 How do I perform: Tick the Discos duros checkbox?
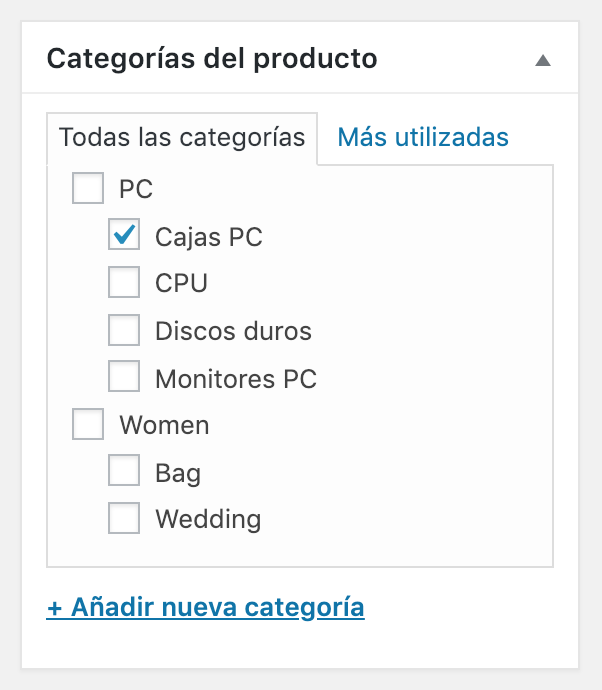(x=124, y=330)
